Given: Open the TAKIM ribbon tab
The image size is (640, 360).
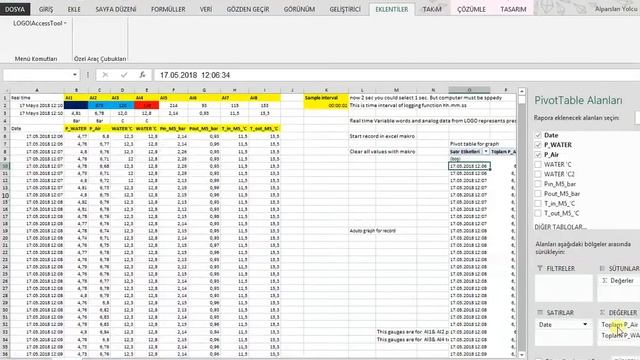Looking at the screenshot, I should click(432, 9).
